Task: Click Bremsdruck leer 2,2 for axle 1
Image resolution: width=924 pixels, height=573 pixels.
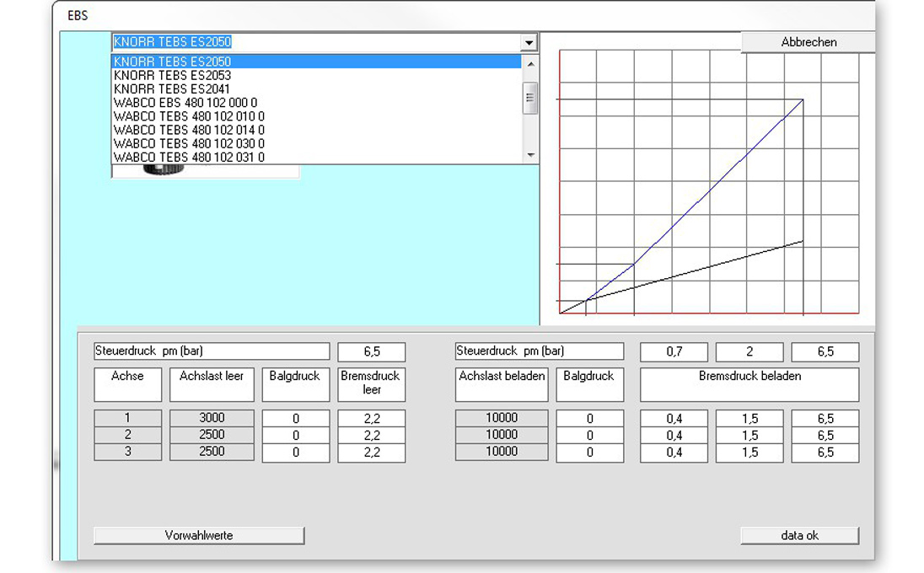Action: [x=371, y=419]
